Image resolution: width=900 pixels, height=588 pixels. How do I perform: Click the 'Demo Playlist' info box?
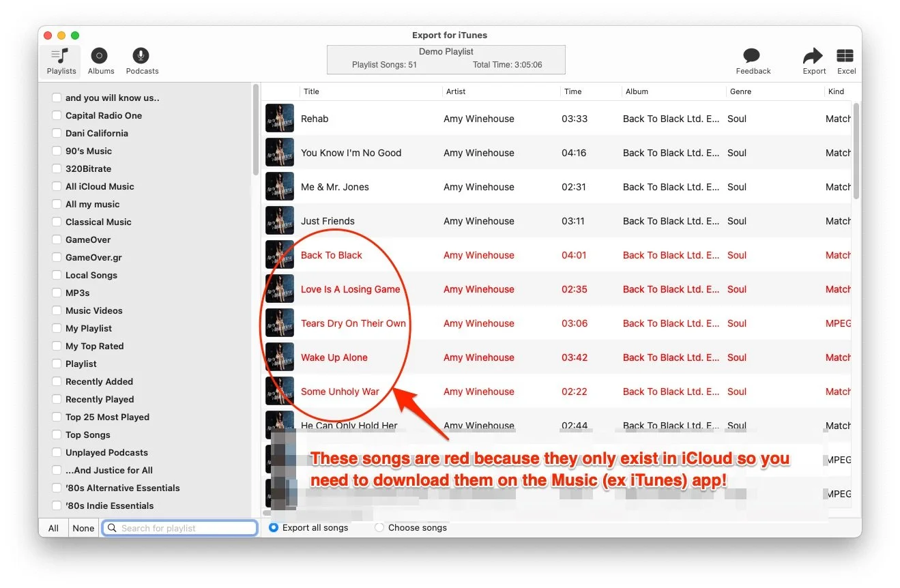[x=446, y=59]
